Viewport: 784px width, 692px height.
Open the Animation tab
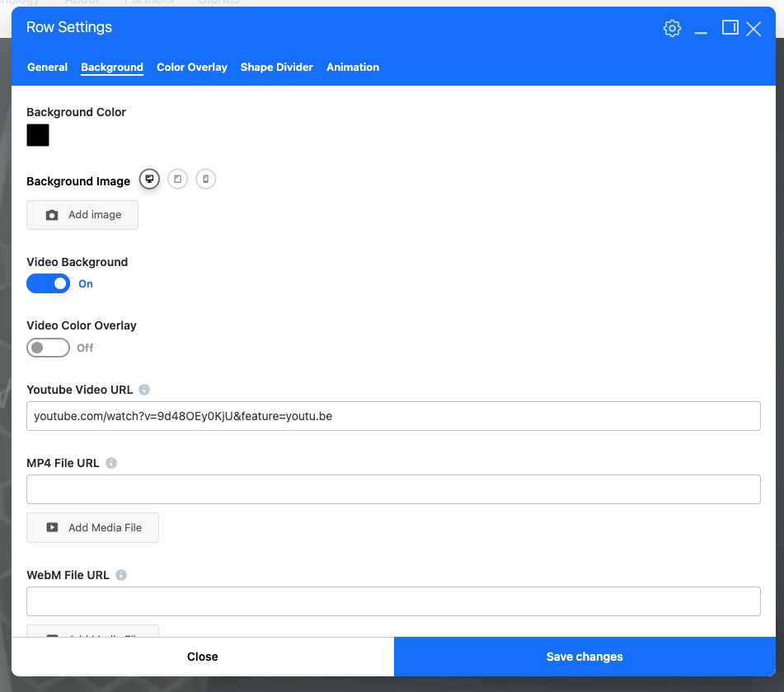[353, 68]
